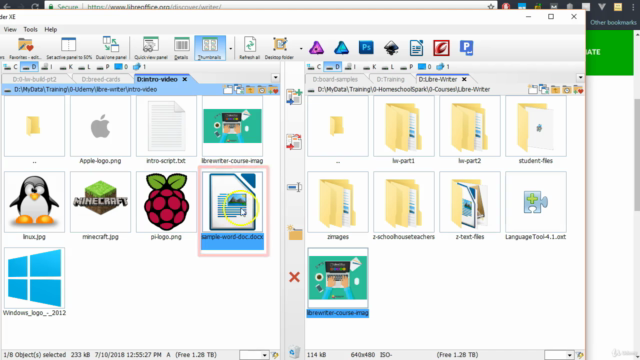The height and width of the screenshot is (360, 640).
Task: Click red X delete icon
Action: [294, 277]
